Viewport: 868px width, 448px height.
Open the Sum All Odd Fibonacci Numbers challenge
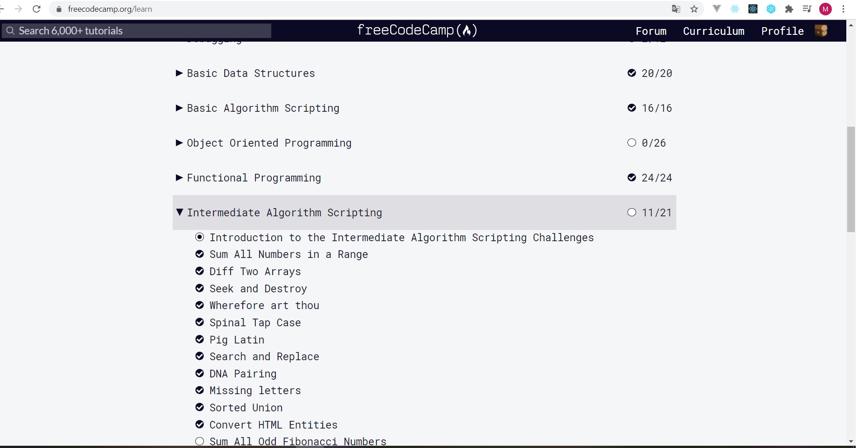coord(298,442)
